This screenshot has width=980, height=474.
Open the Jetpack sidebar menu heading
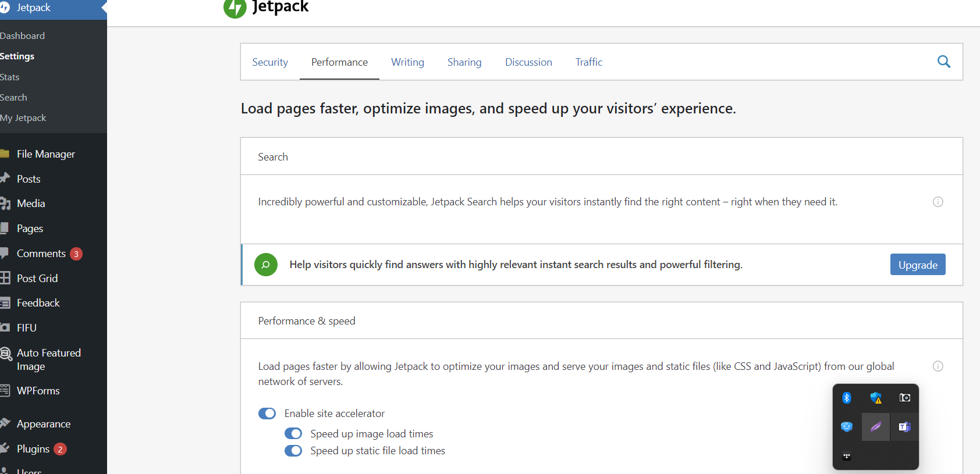point(54,8)
